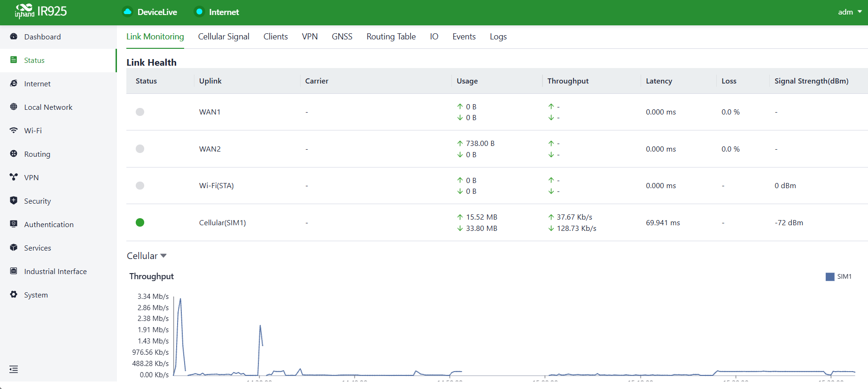Click the Internet connection status dot

(199, 12)
